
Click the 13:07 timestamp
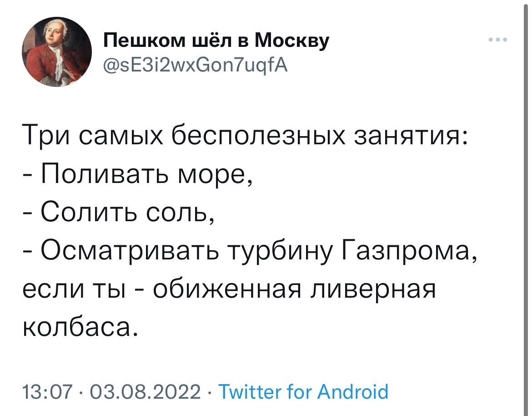click(x=48, y=391)
